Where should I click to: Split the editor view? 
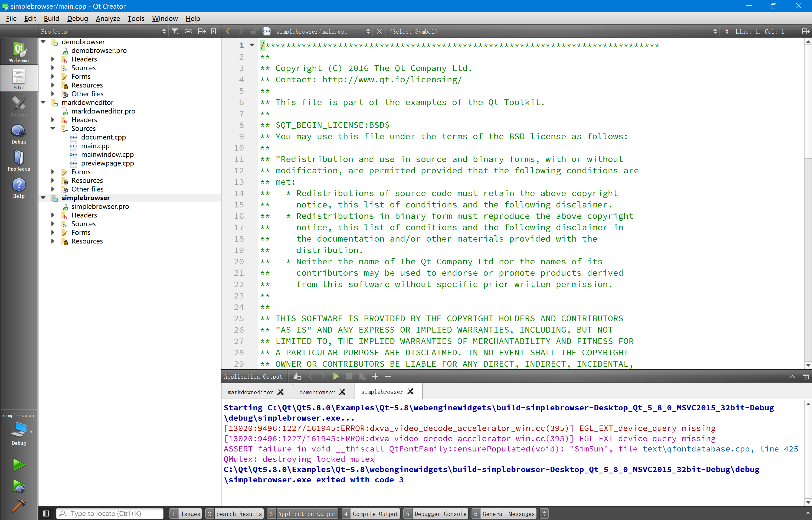pos(806,31)
